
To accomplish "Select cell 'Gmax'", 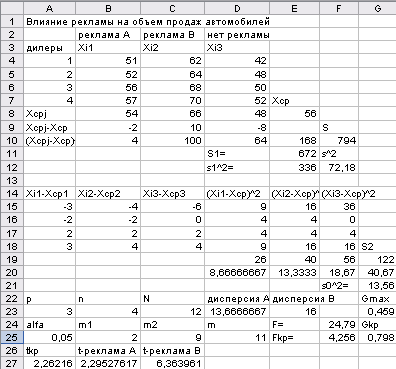I will pos(377,299).
